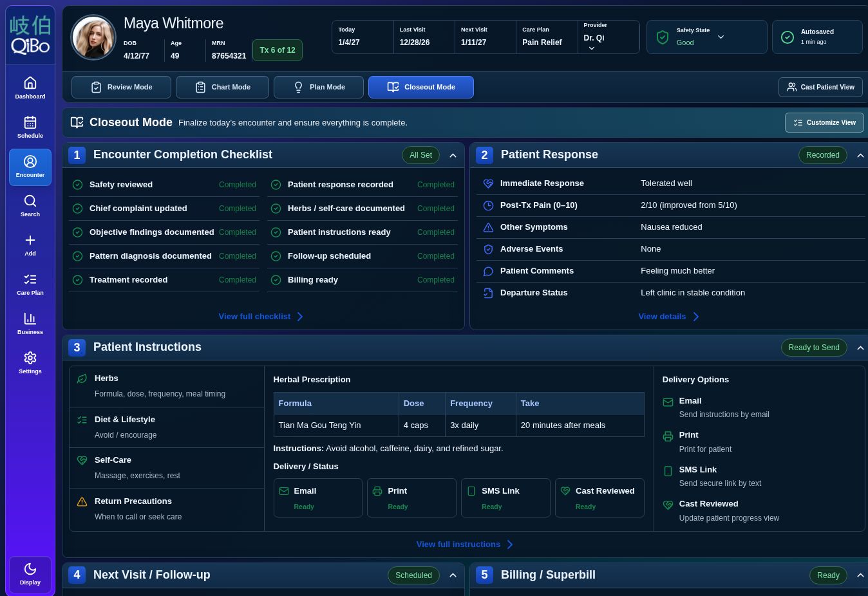Toggle Display mode moon icon

[x=30, y=568]
